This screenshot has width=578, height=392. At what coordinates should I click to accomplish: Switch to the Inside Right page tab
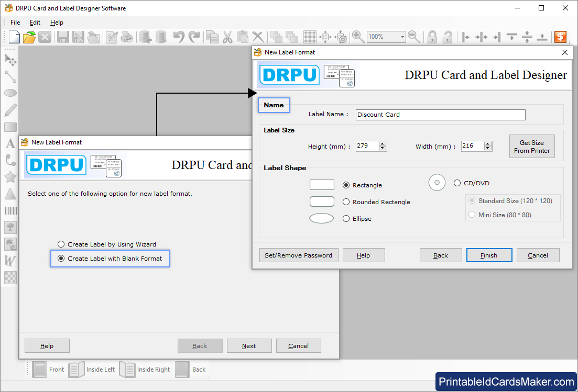click(x=145, y=369)
